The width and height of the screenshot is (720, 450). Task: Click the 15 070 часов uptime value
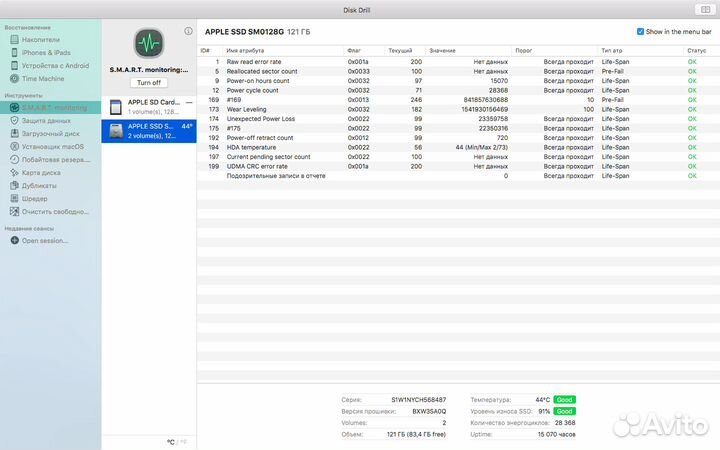[556, 434]
